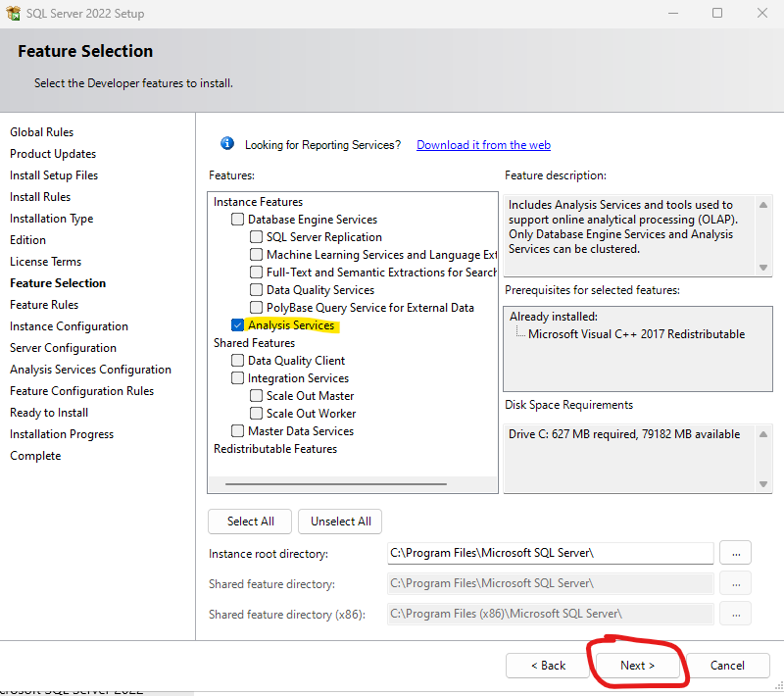Viewport: 784px width, 696px height.
Task: Select Install Setup Files step
Action: point(54,175)
